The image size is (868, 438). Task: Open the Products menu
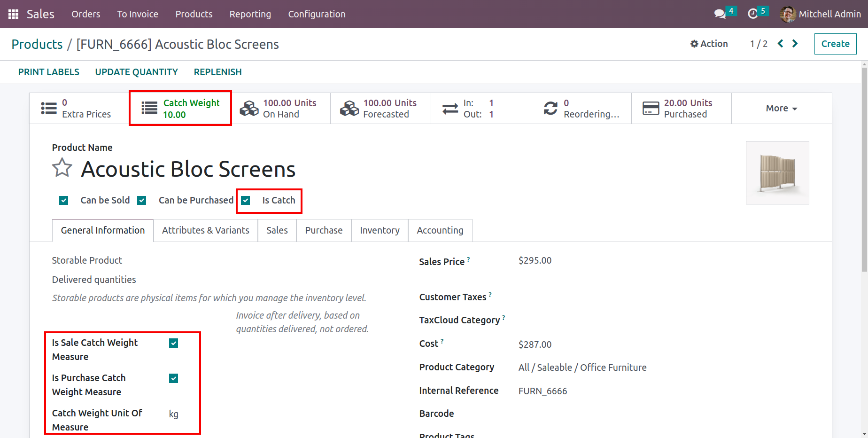point(194,14)
